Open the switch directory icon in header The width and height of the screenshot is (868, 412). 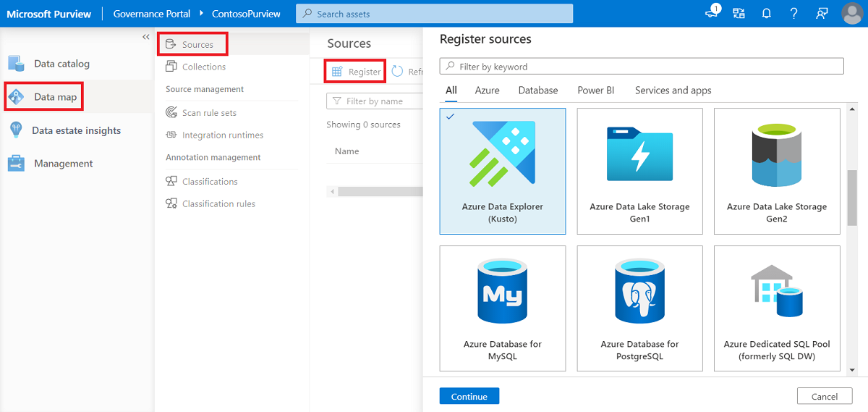(x=739, y=13)
